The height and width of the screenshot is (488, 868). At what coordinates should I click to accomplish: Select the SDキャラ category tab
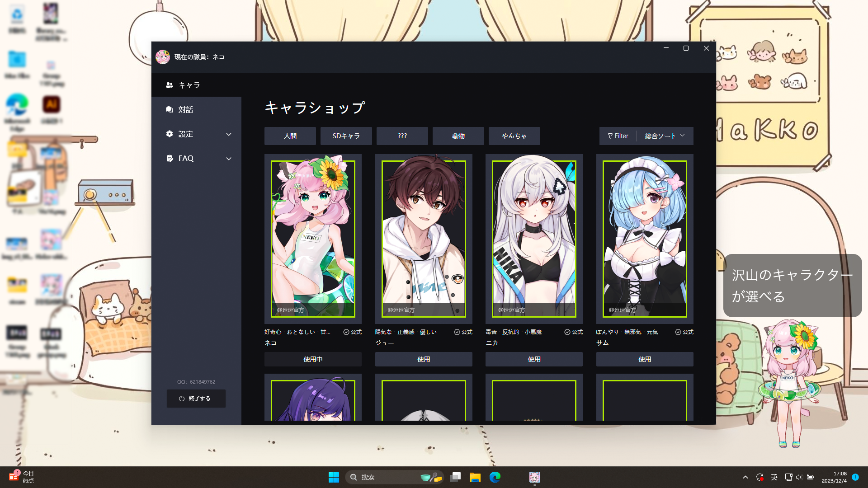click(346, 136)
